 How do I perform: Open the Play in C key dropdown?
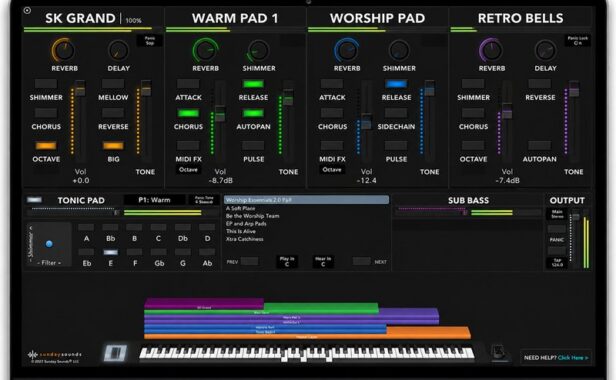[x=287, y=262]
